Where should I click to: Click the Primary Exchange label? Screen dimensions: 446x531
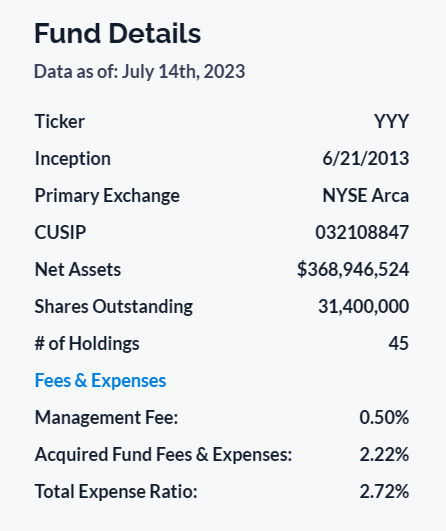pyautogui.click(x=107, y=196)
